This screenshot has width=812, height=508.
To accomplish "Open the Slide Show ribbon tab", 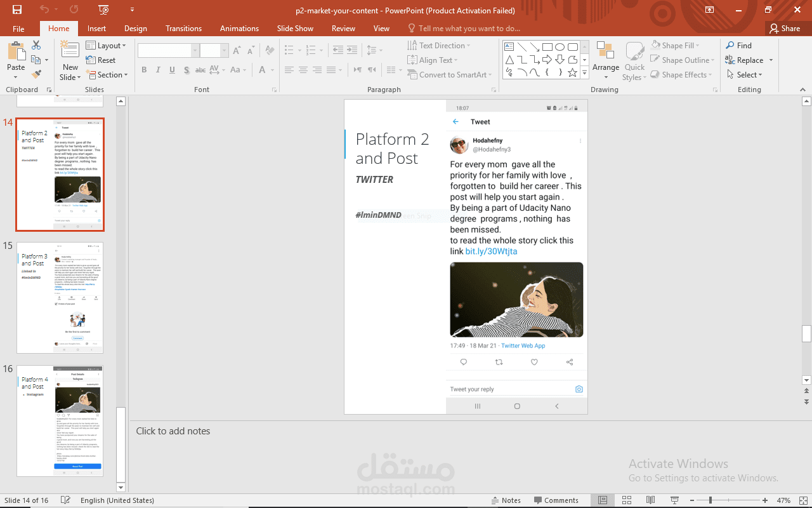I will [x=294, y=28].
